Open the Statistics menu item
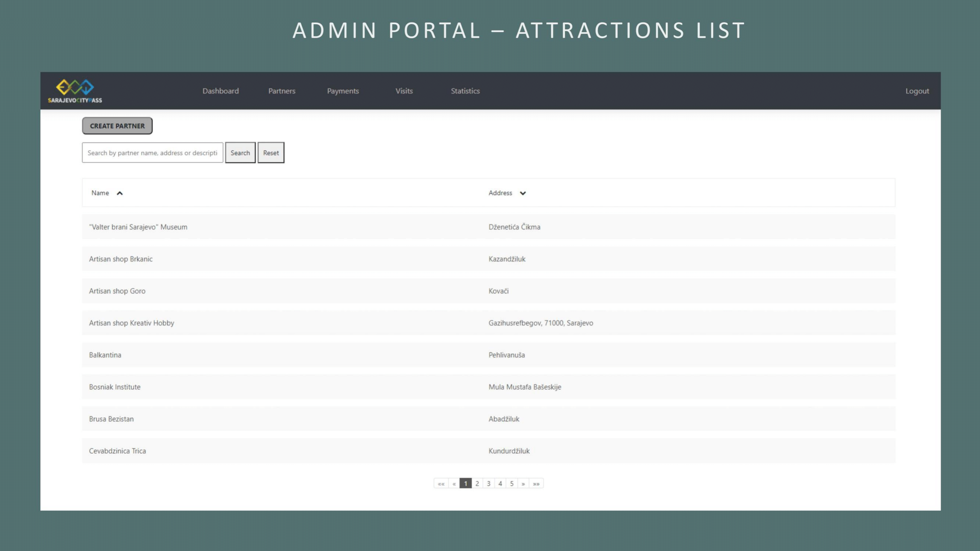This screenshot has height=551, width=980. pos(465,91)
